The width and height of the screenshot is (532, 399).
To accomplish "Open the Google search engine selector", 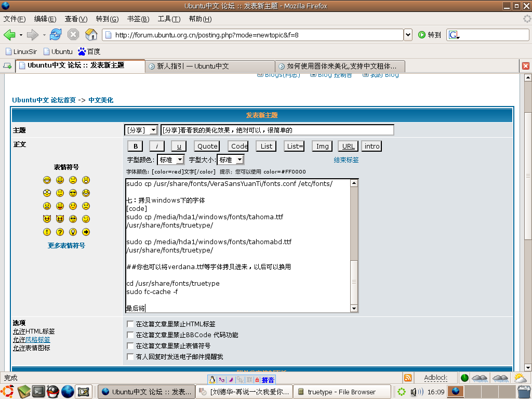I will [454, 35].
